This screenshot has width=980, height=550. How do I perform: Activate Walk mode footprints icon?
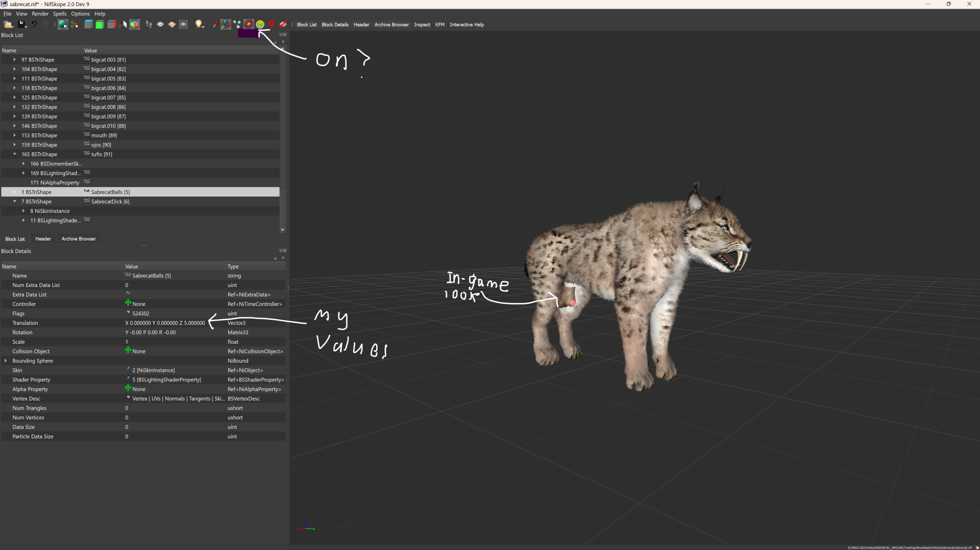(149, 24)
